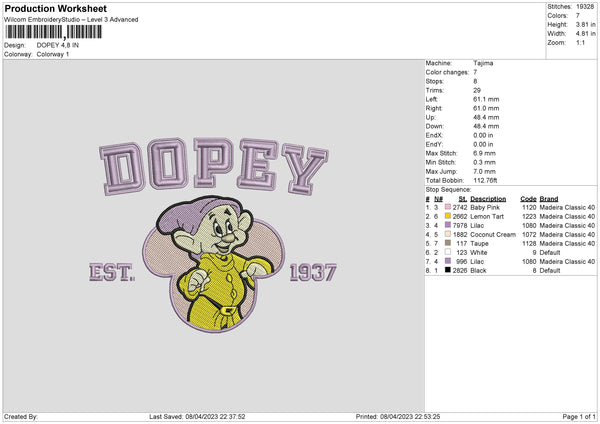
Task: Select the 1937 text in the embroidery design
Action: (x=313, y=272)
